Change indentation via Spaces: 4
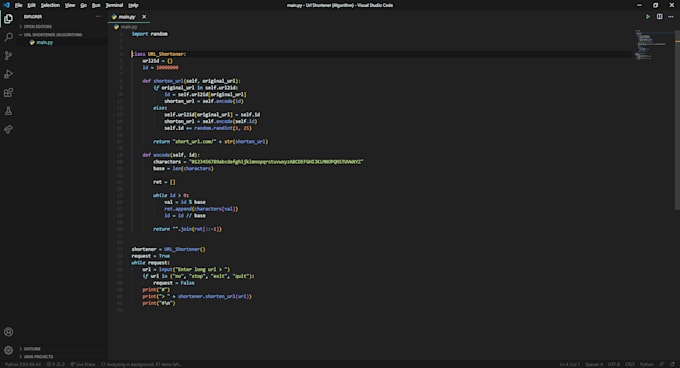This screenshot has width=680, height=368. pyautogui.click(x=594, y=364)
